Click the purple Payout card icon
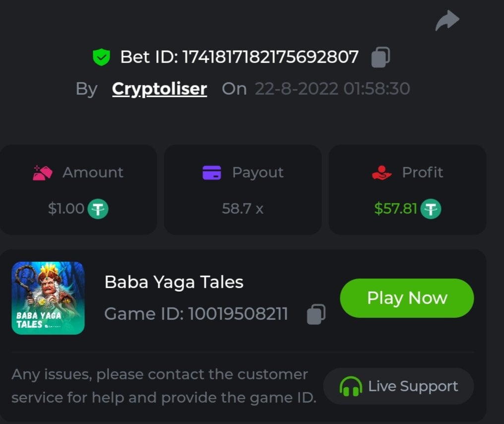Image resolution: width=504 pixels, height=424 pixels. pyautogui.click(x=212, y=173)
